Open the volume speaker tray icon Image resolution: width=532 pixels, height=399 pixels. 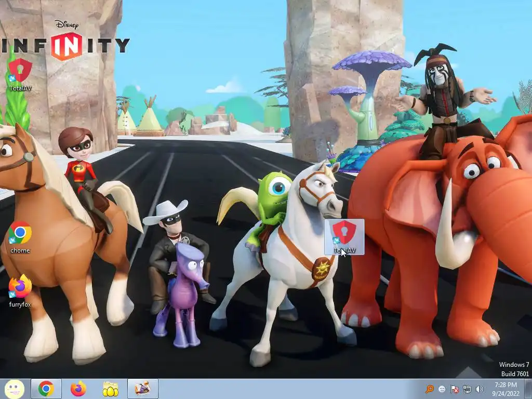pos(480,389)
